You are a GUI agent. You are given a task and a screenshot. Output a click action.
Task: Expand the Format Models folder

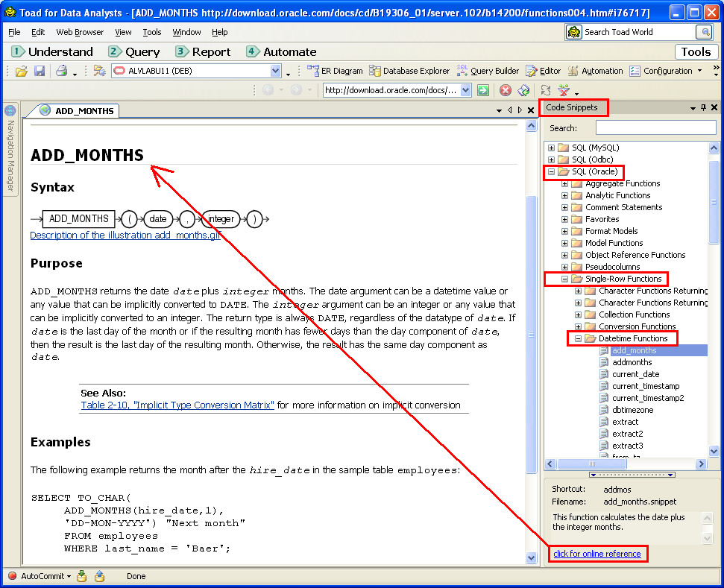(x=564, y=231)
